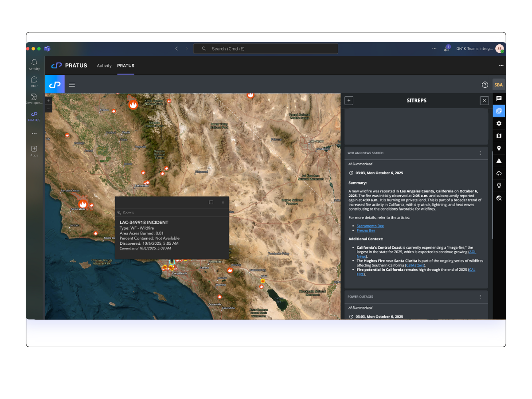This screenshot has width=532, height=399.
Task: Click the Teams search field
Action: click(266, 49)
